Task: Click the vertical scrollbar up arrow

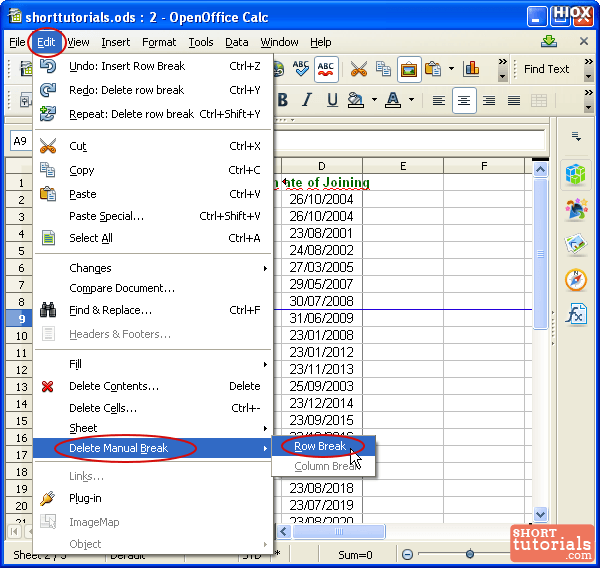Action: (540, 169)
